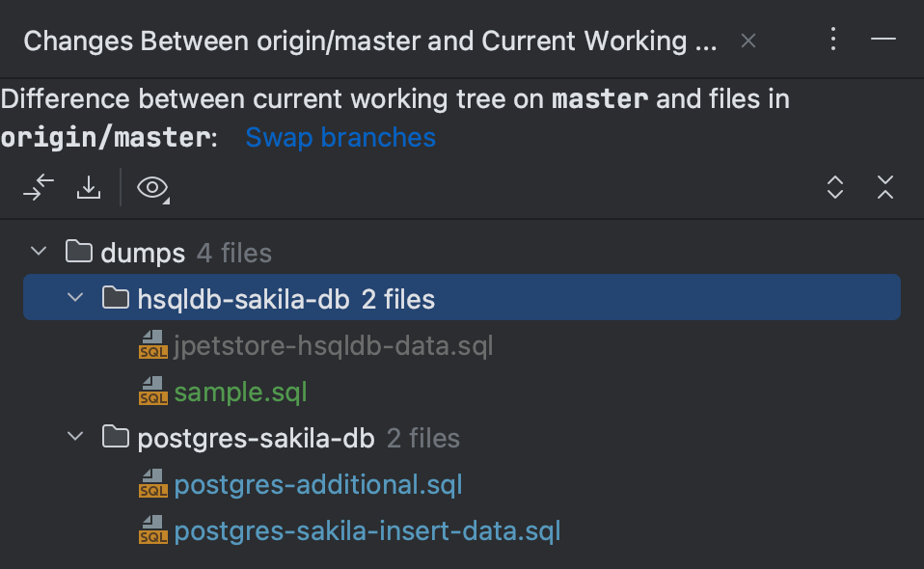
Task: Click the SQL icon beside postgres-additional.sql
Action: tap(153, 484)
